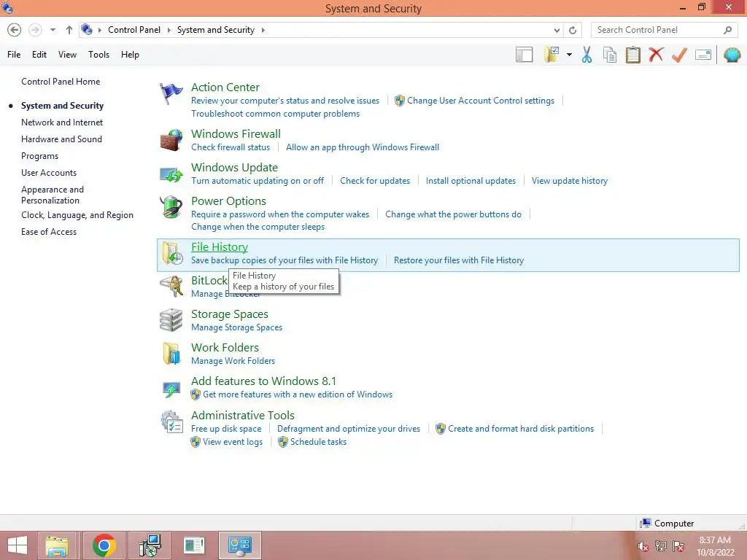The height and width of the screenshot is (560, 747).
Task: Go back with the Back arrow button
Action: coord(15,30)
